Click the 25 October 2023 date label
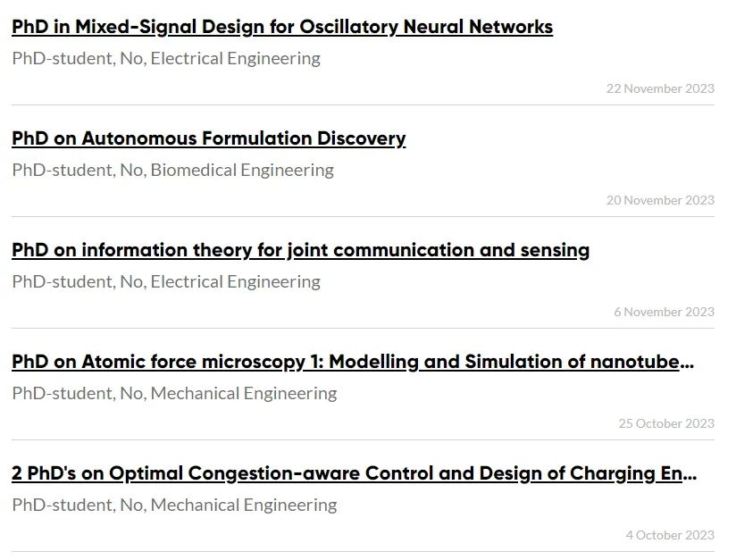This screenshot has width=736, height=560. [x=666, y=424]
